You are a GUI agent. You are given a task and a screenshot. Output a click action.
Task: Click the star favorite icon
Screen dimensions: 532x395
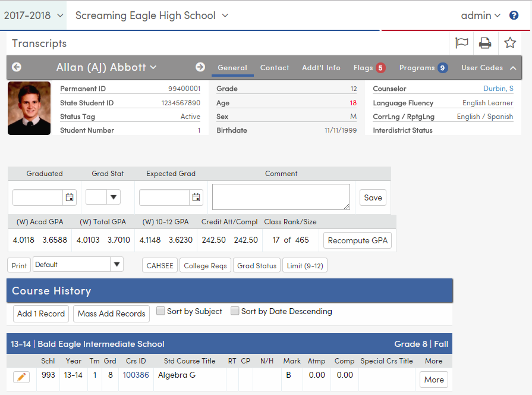[509, 43]
